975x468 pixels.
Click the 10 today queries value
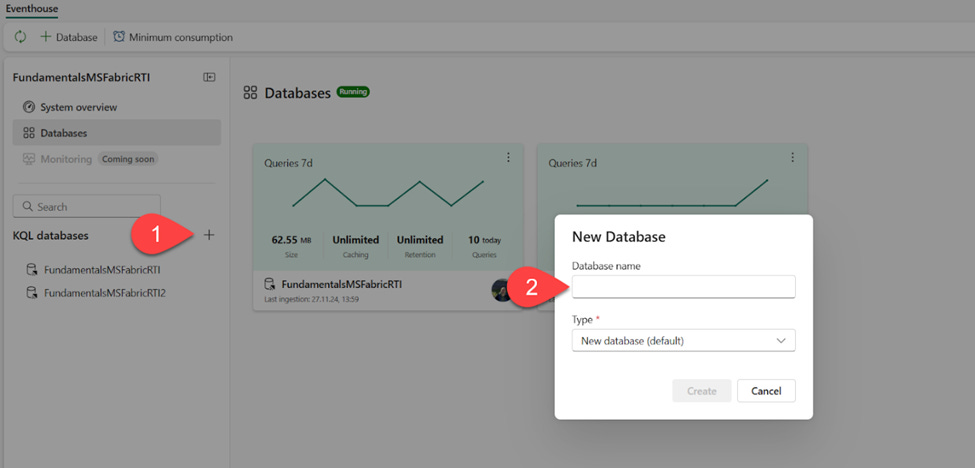tap(484, 240)
